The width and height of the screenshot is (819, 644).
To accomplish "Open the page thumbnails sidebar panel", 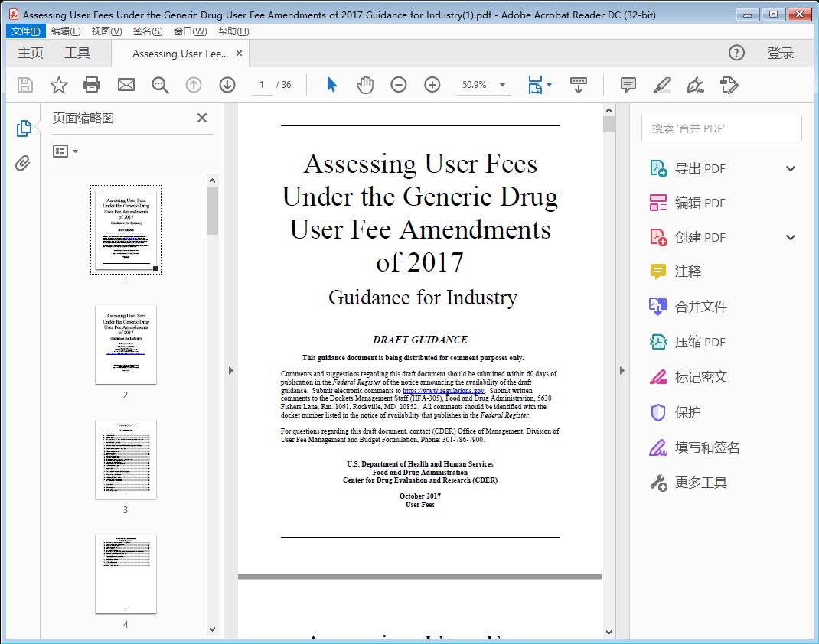I will (x=23, y=128).
